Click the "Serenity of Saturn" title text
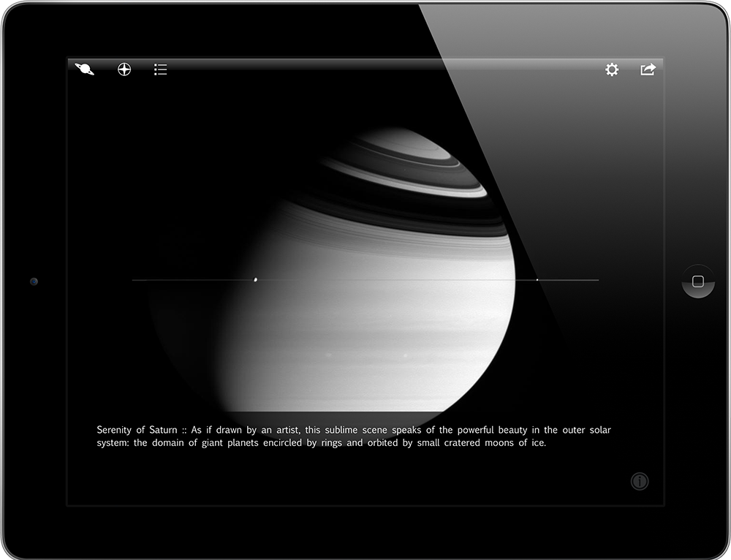731x560 pixels. click(137, 430)
